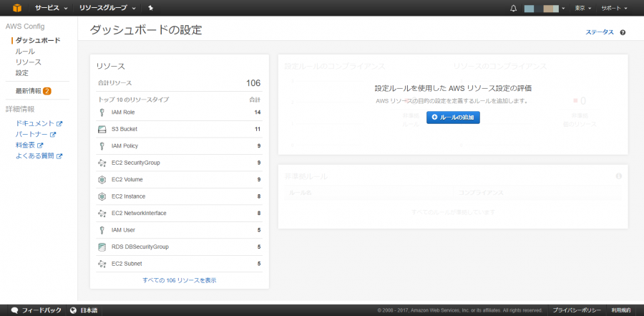Click the フィードバック button in footer
Viewport: 644px width, 316px height.
(36, 310)
